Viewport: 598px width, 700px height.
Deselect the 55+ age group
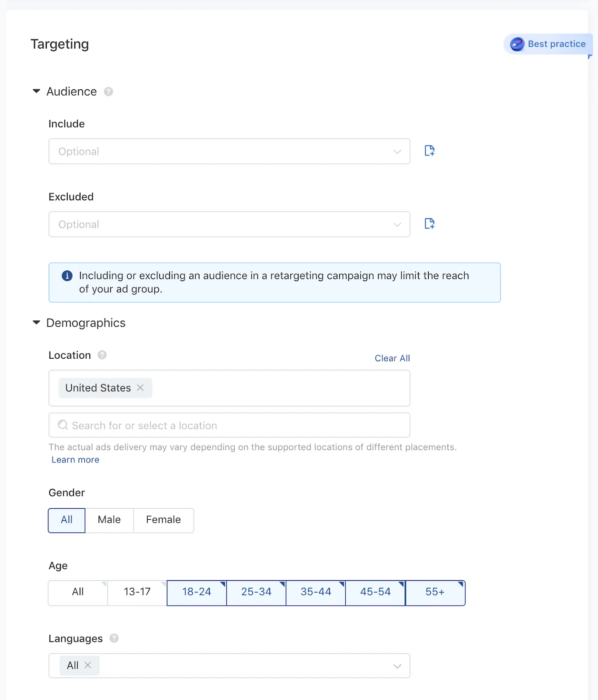(435, 592)
